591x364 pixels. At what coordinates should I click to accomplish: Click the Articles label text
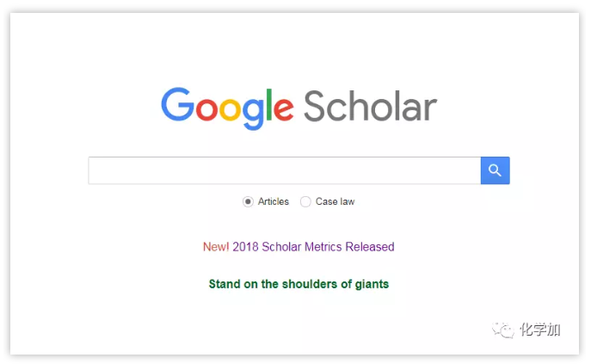pos(274,201)
